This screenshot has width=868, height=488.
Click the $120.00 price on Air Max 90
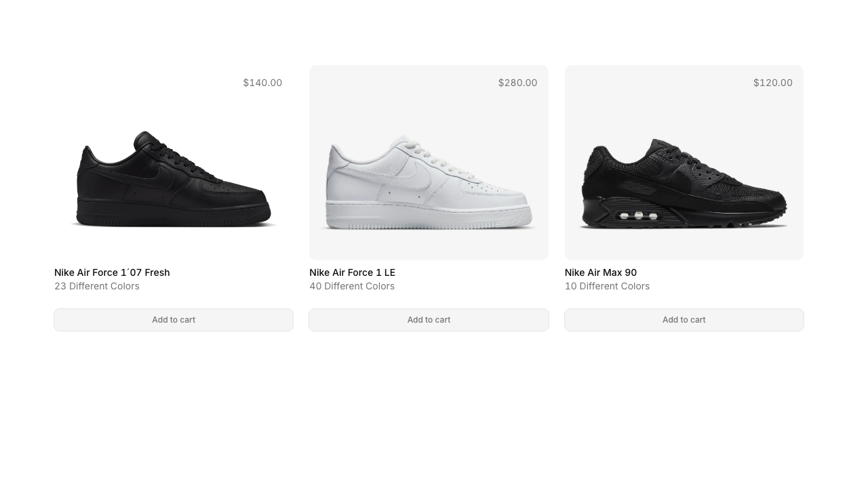click(772, 82)
